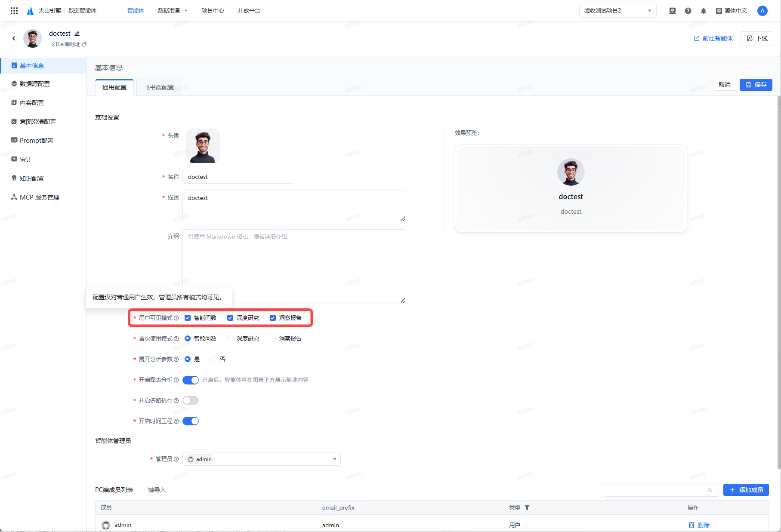Click help icon beside 首次使用模式

click(x=176, y=338)
